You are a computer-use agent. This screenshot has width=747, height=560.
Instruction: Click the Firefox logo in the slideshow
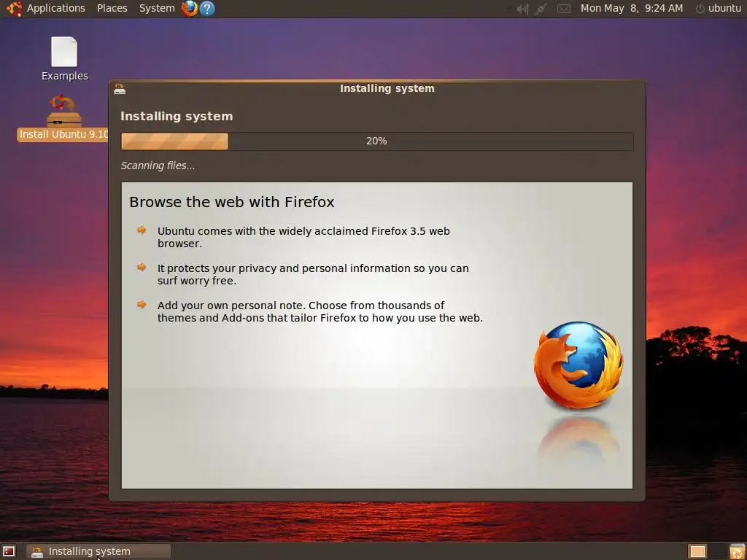pos(578,365)
